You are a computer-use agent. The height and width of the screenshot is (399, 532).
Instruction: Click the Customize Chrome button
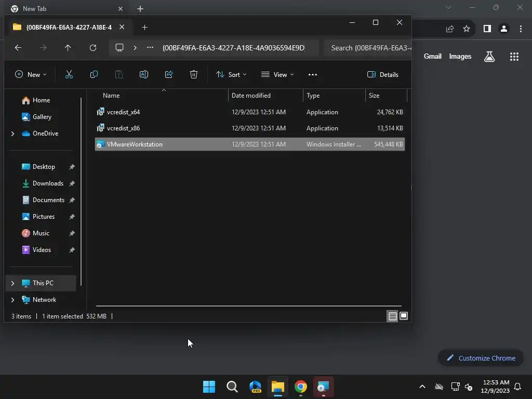point(481,358)
